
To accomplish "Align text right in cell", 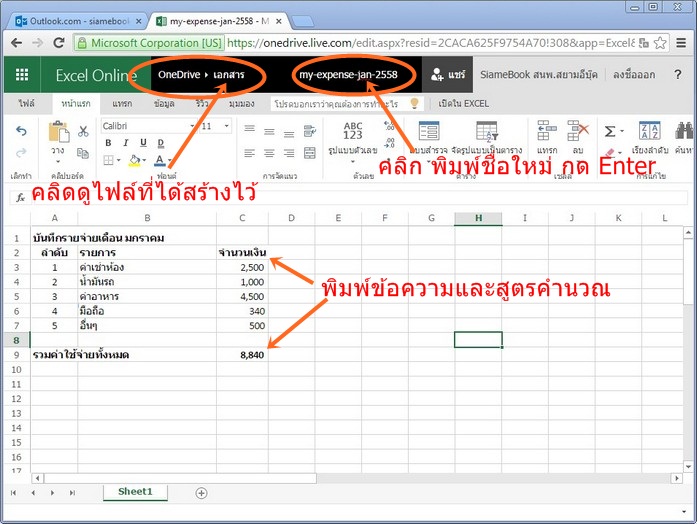I will 289,153.
